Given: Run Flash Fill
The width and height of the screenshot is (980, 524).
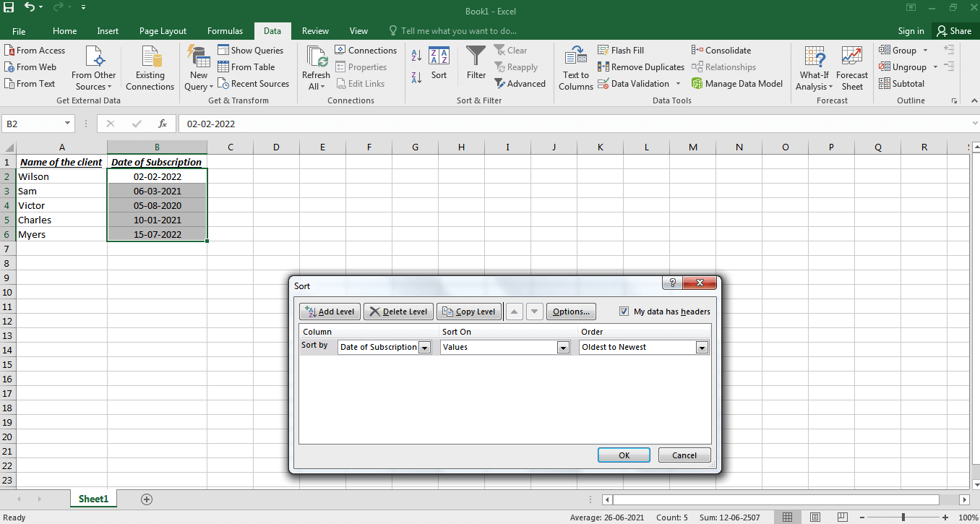Looking at the screenshot, I should 621,51.
